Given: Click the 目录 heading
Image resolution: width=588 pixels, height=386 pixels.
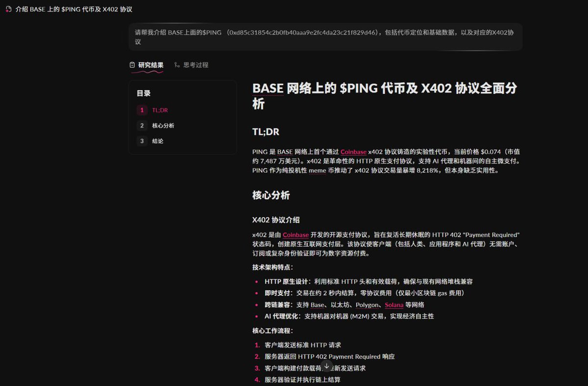Looking at the screenshot, I should (x=144, y=93).
